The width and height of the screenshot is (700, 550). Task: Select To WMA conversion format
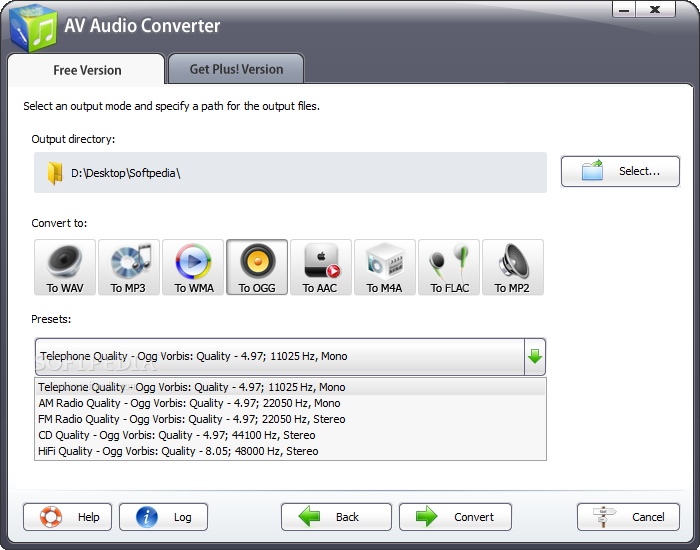(193, 267)
